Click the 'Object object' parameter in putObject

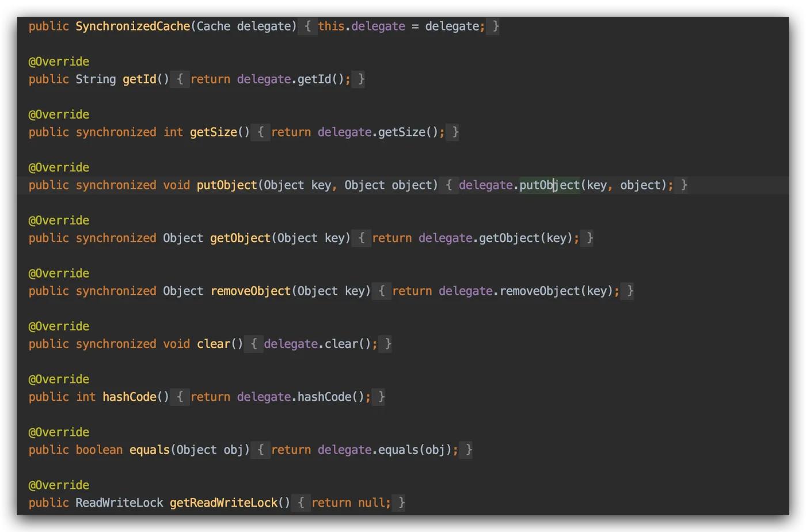388,185
